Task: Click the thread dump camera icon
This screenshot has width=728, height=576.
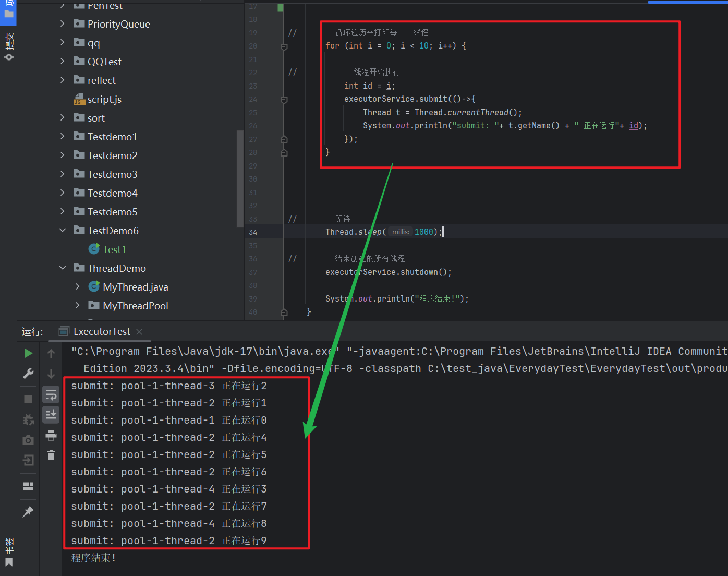Action: point(28,440)
